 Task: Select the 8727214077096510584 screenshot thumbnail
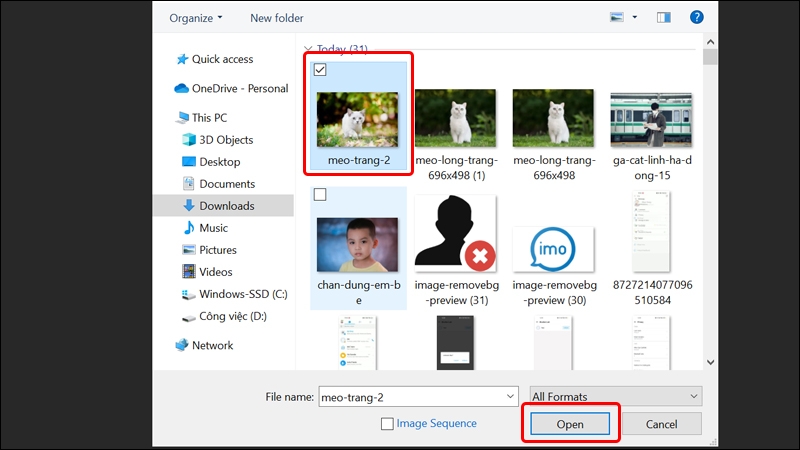[x=651, y=232]
